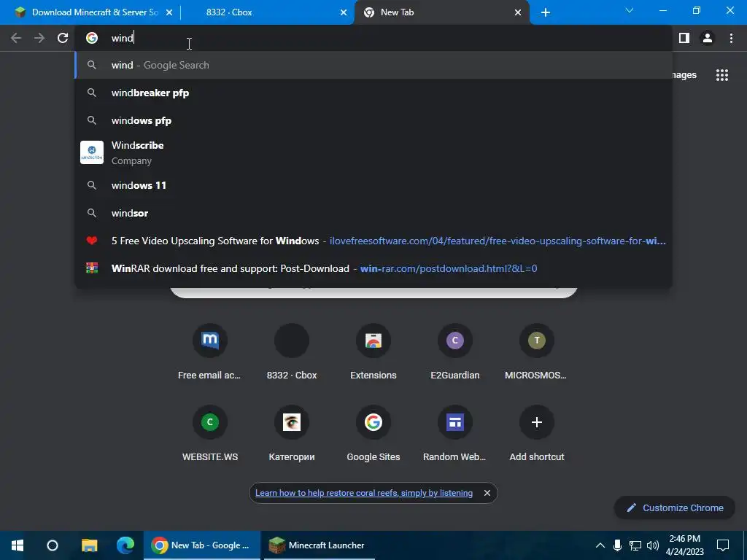This screenshot has height=560, width=747.
Task: Select the New Tab tab
Action: [x=442, y=12]
